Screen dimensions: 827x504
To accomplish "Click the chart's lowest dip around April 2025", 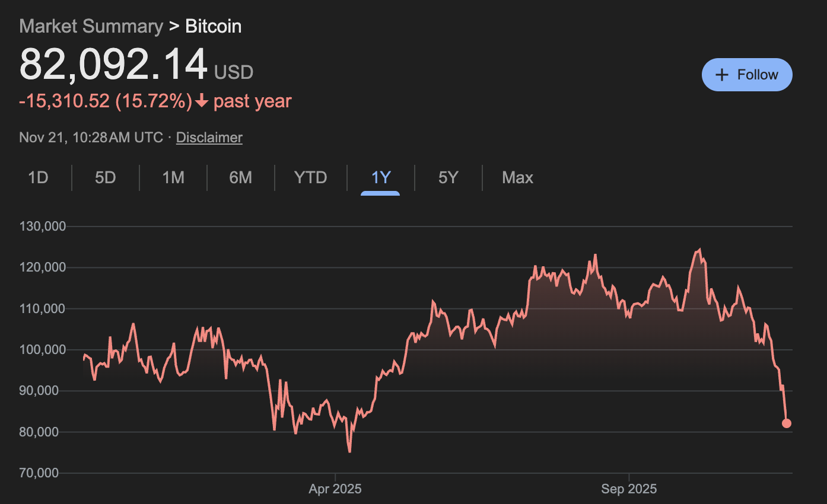I will point(349,452).
